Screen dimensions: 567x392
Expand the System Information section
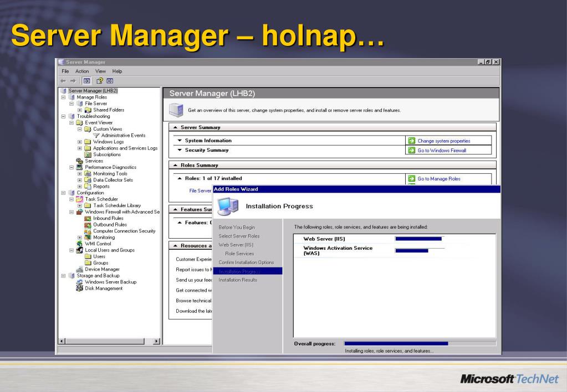coord(180,140)
